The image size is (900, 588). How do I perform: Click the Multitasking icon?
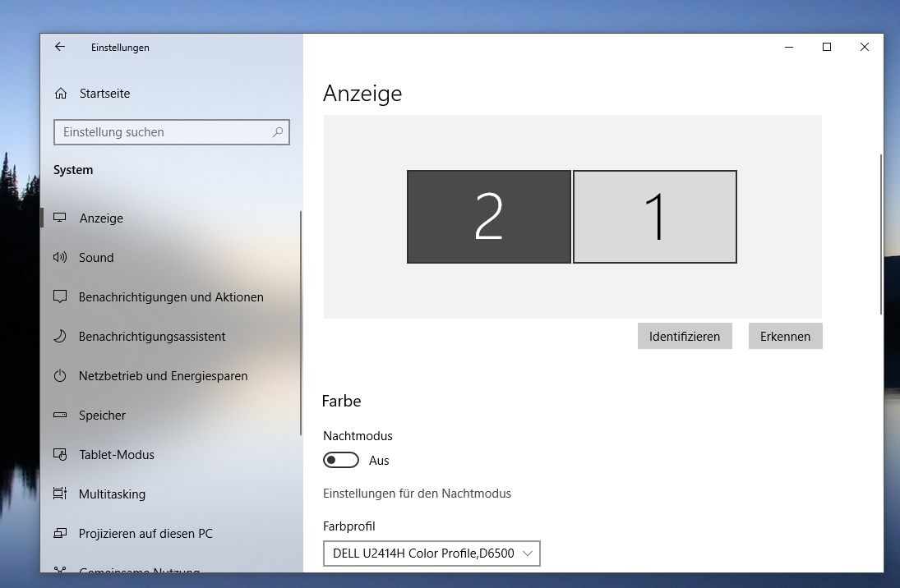coord(60,494)
